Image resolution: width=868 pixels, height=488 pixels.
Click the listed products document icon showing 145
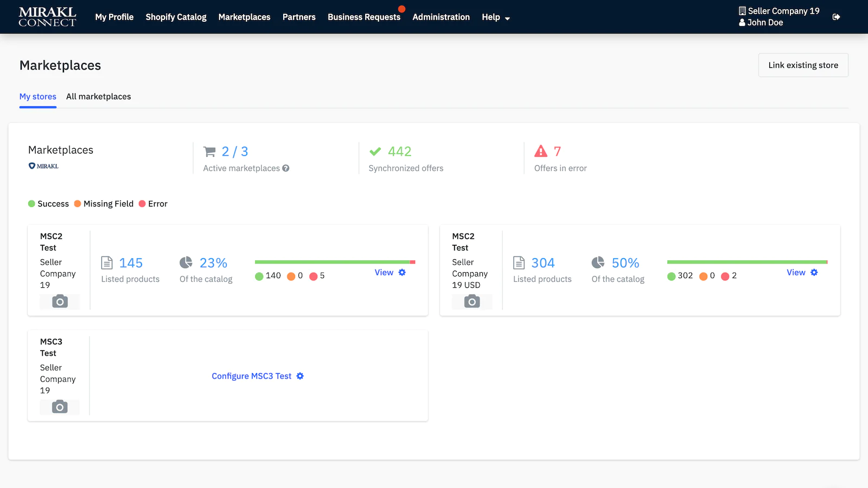(107, 264)
